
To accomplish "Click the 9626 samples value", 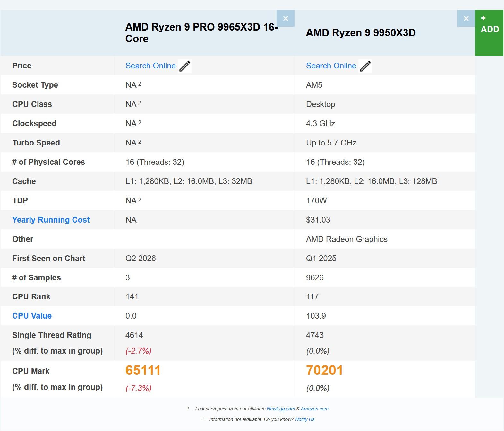I will pos(315,277).
